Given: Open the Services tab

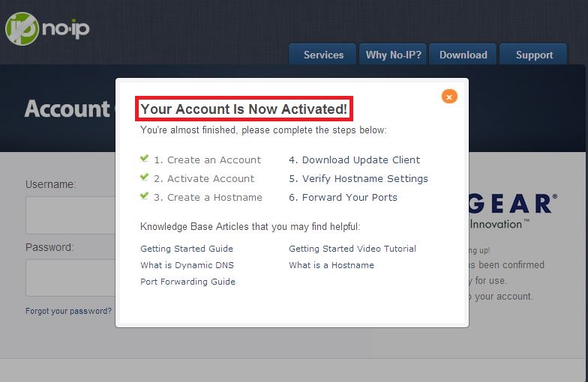Looking at the screenshot, I should 323,55.
